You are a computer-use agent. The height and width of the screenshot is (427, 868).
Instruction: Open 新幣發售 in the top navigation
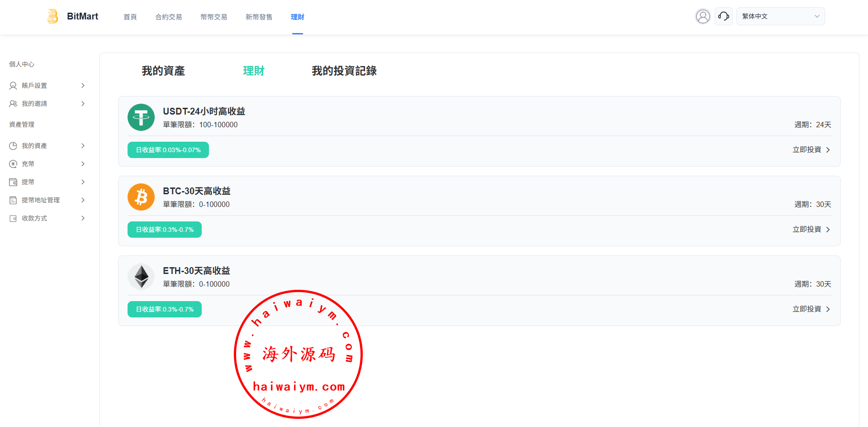(x=259, y=17)
